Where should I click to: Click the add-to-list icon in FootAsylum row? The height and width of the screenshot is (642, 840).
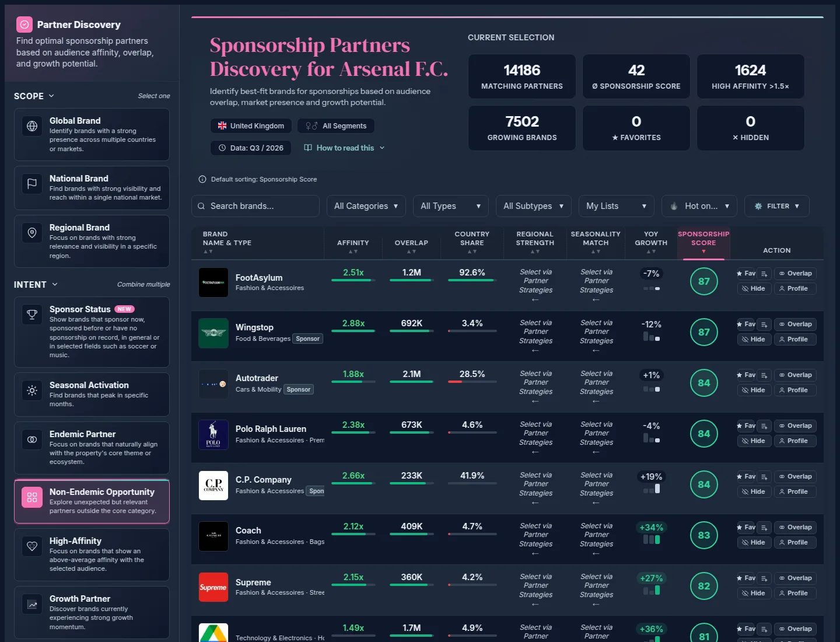(764, 273)
